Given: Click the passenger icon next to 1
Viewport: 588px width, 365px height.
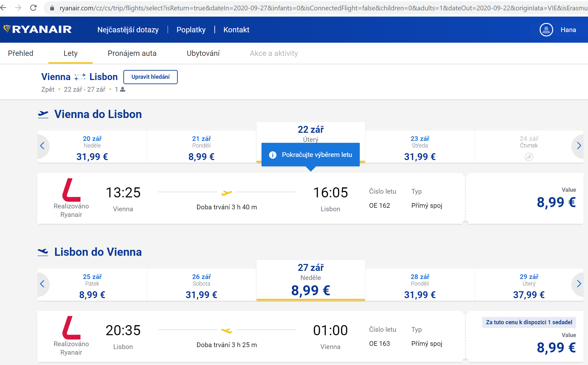Looking at the screenshot, I should [x=123, y=89].
